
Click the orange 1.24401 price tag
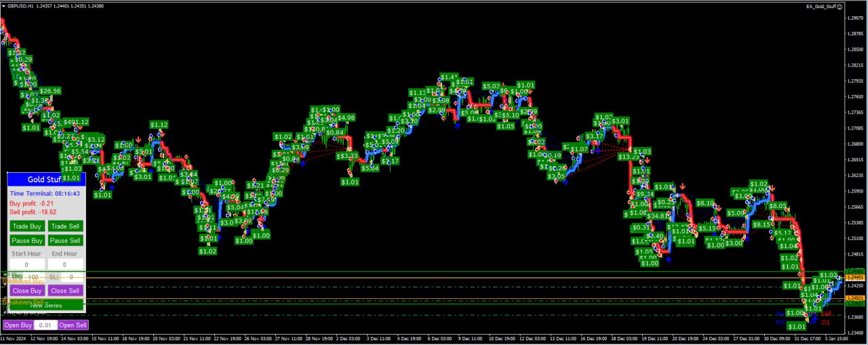click(x=856, y=277)
